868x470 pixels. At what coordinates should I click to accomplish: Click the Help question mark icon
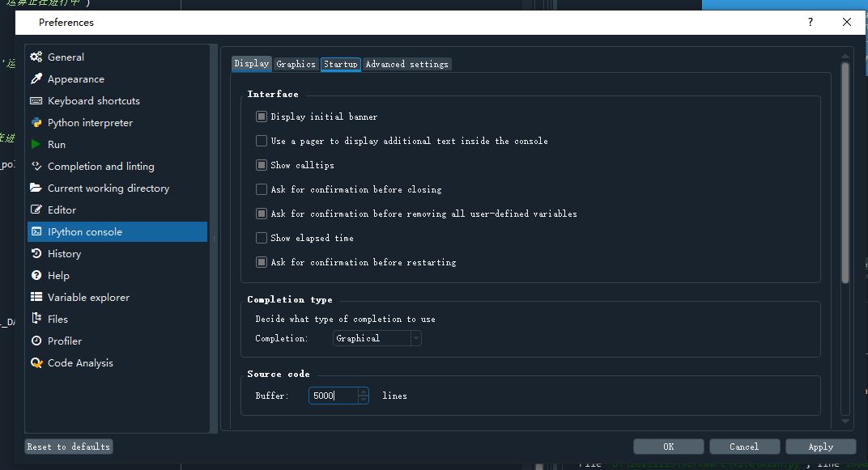tap(36, 275)
